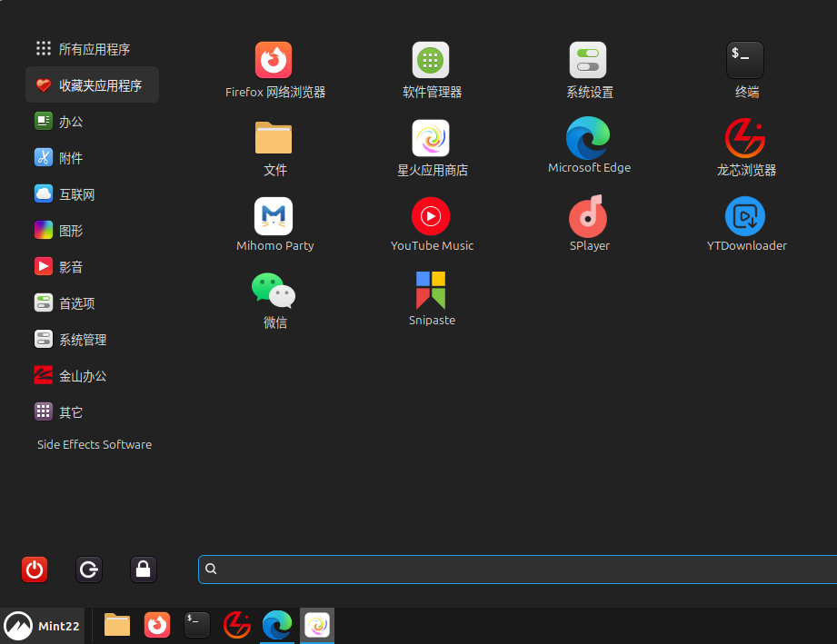Show the 图形 category
Image resolution: width=837 pixels, height=644 pixels.
coord(93,231)
